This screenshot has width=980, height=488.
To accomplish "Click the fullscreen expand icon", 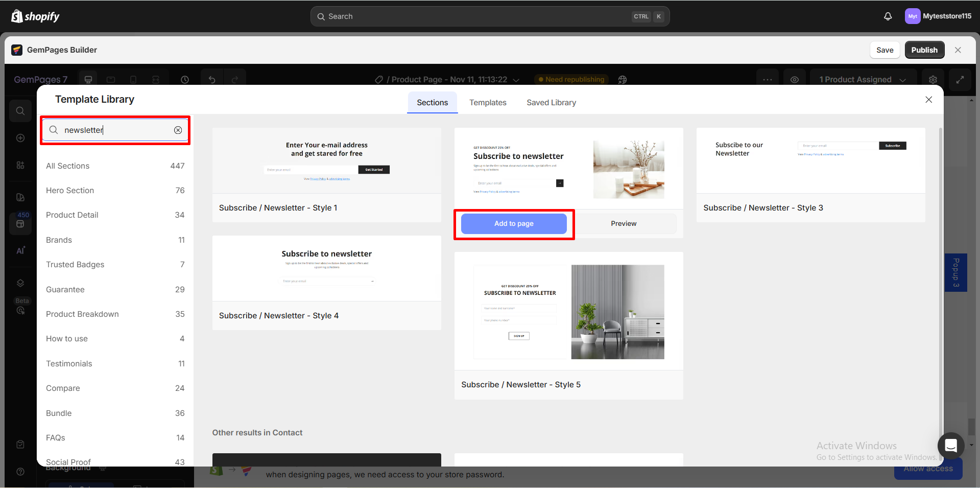I will coord(960,80).
